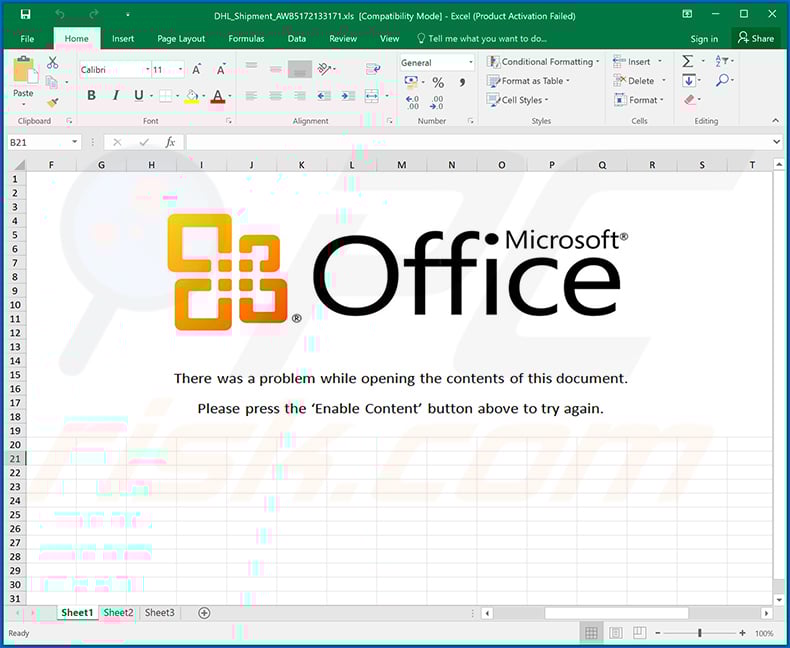This screenshot has width=790, height=648.
Task: Click Increase Indent icon
Action: click(x=348, y=95)
